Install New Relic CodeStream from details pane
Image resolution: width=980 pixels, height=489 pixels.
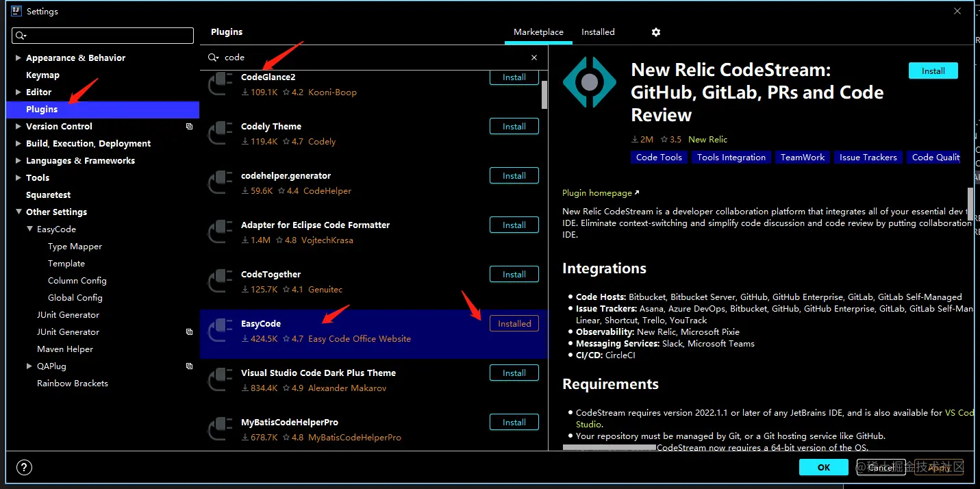[x=933, y=71]
